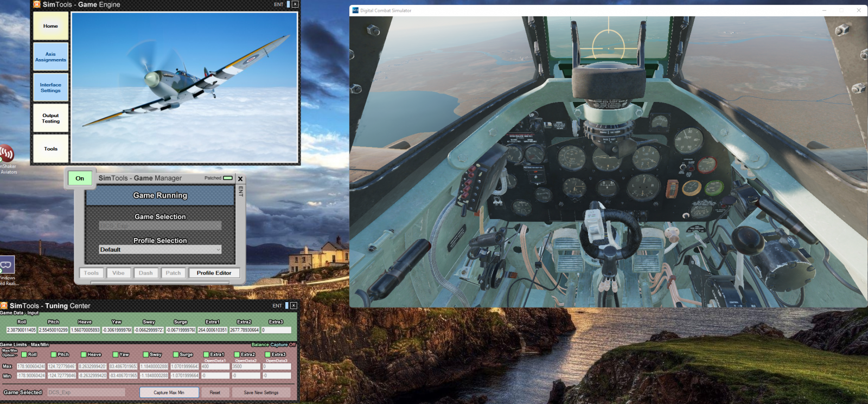This screenshot has height=404, width=868.
Task: Click the Extra2 Max field showing 3500
Action: [246, 367]
